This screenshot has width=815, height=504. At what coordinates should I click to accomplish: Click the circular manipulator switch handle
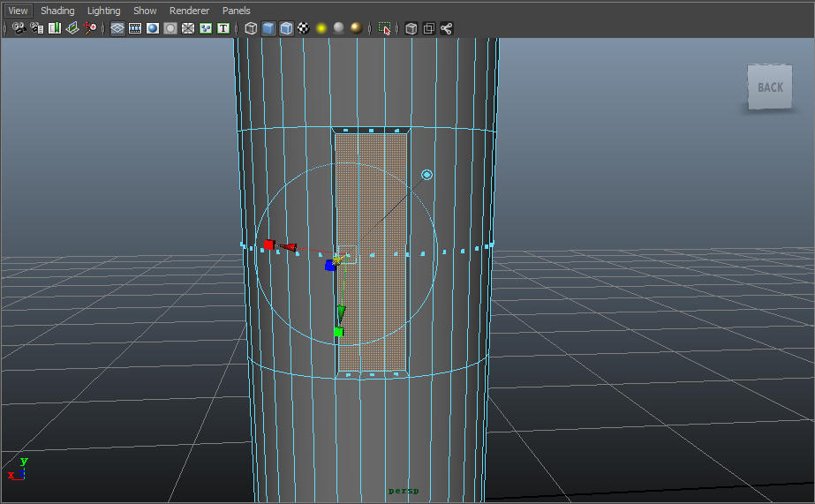426,175
